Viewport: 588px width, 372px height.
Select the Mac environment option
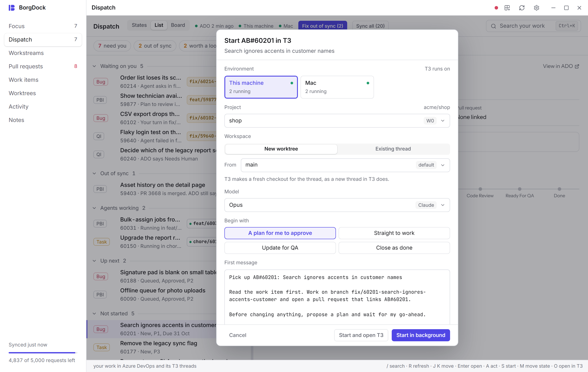(337, 87)
